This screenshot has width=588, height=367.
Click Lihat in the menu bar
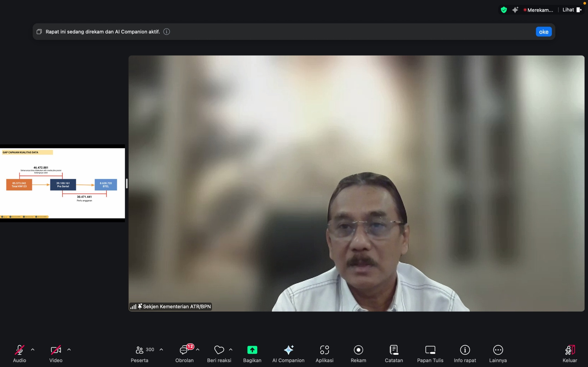pyautogui.click(x=568, y=9)
